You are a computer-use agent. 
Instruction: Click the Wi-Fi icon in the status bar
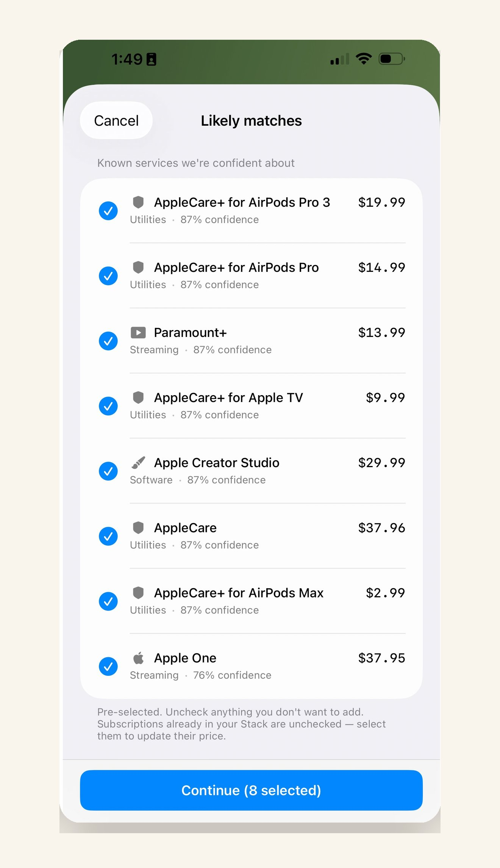tap(363, 59)
